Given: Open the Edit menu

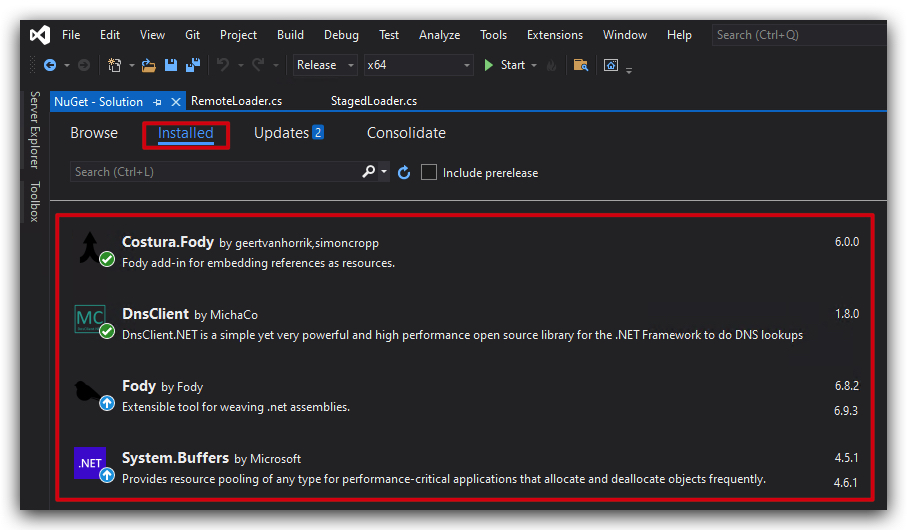Looking at the screenshot, I should click(110, 35).
